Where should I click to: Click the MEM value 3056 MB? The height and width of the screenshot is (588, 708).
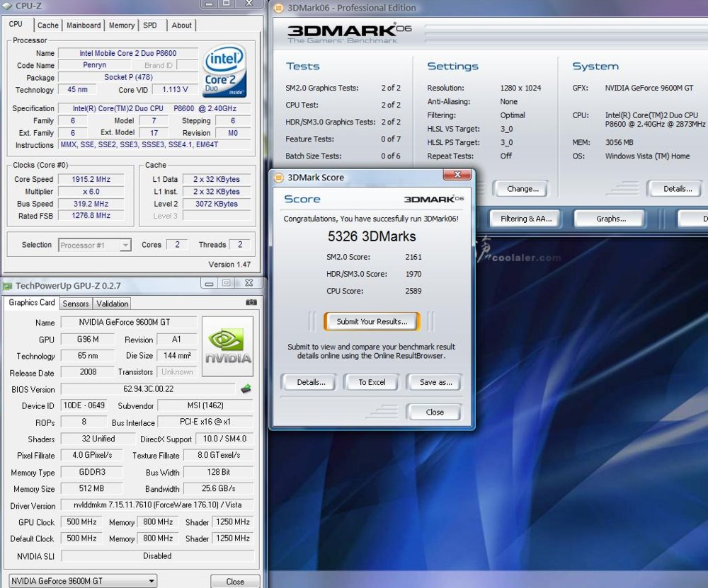pyautogui.click(x=619, y=143)
